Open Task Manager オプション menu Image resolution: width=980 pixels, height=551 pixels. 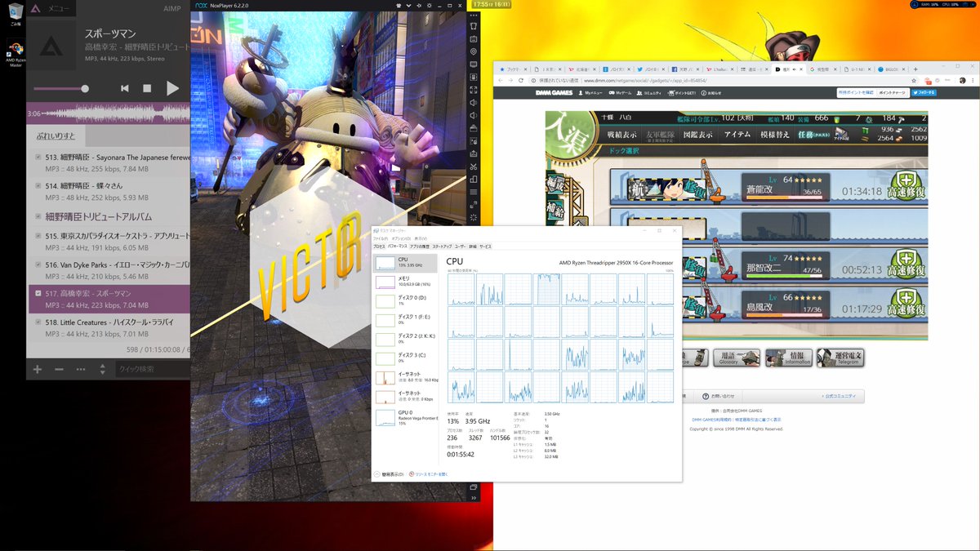click(403, 238)
